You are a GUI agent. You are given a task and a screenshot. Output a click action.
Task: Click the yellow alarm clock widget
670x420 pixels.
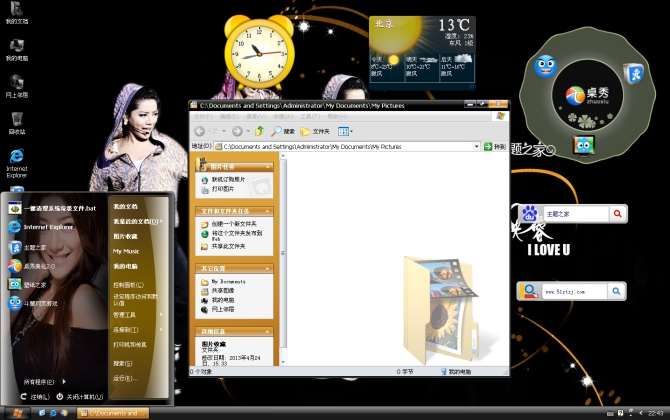tap(259, 52)
